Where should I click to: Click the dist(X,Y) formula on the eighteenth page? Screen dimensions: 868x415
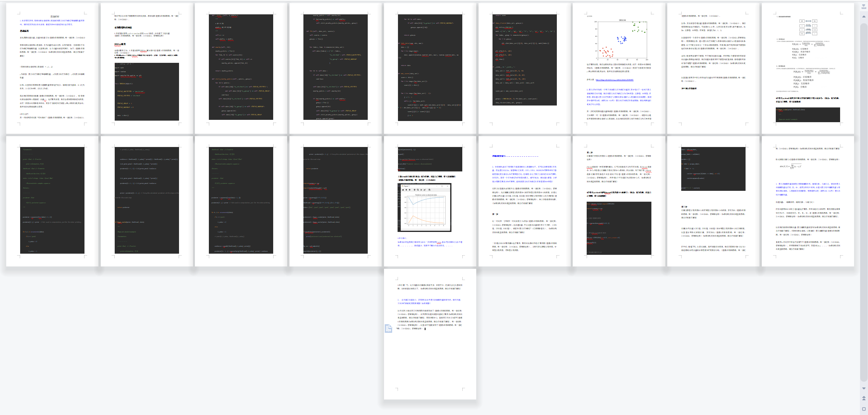point(790,166)
